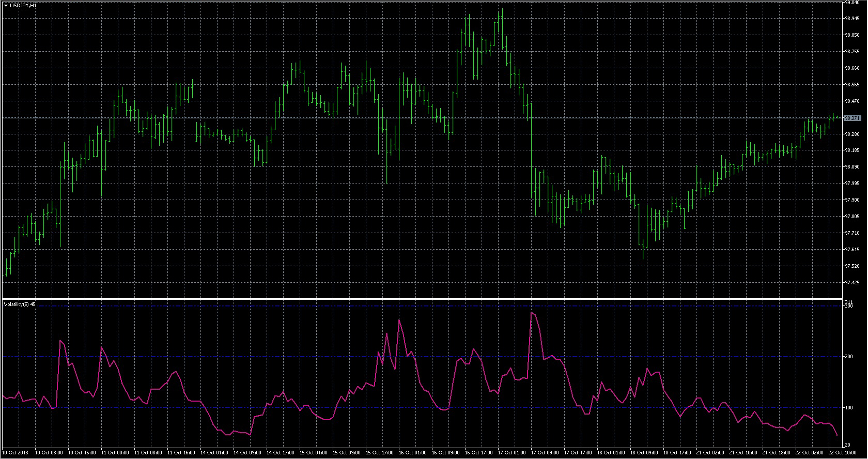Click the highlighted current price 98.371

852,118
